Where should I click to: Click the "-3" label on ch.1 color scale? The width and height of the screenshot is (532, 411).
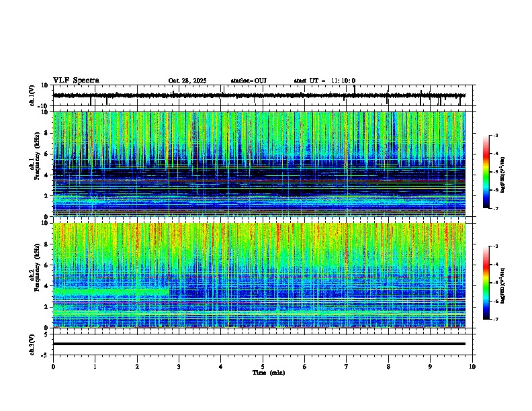(496, 136)
